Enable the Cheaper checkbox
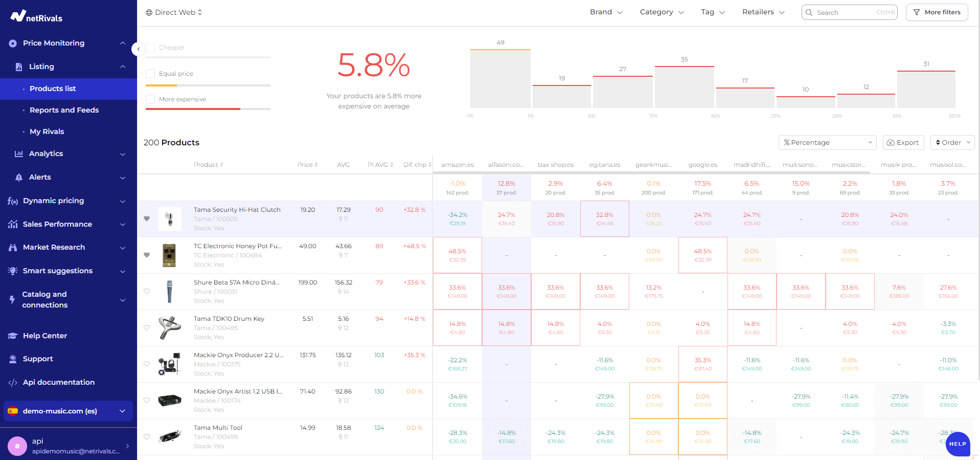The width and height of the screenshot is (980, 460). (x=150, y=48)
